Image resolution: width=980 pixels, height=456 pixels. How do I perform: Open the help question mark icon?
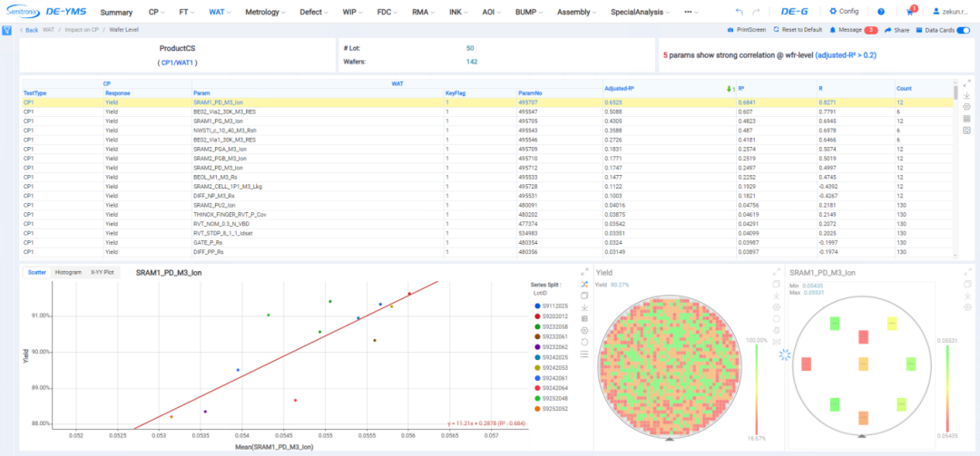click(x=880, y=12)
